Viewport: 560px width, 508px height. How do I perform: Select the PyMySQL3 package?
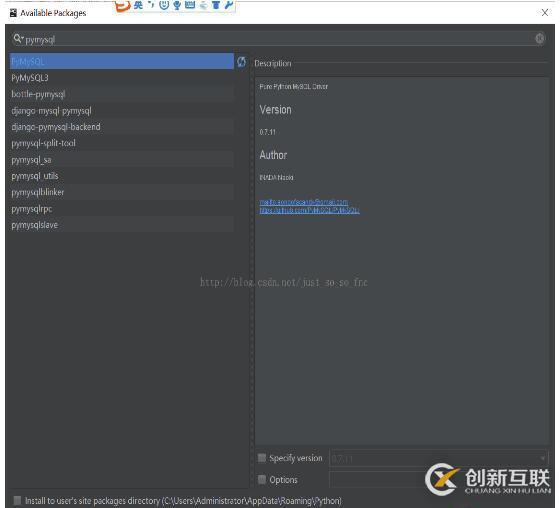[x=122, y=78]
